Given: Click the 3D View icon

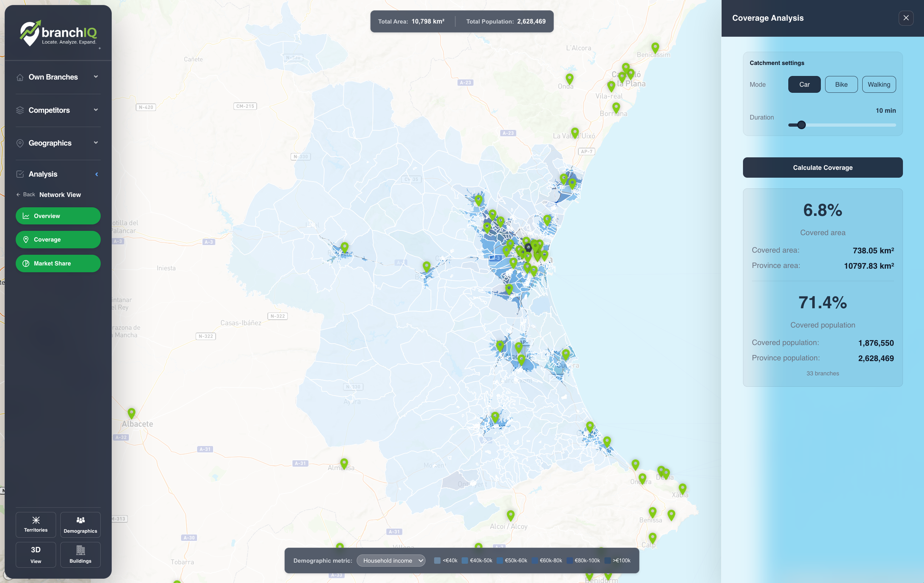Looking at the screenshot, I should [36, 550].
